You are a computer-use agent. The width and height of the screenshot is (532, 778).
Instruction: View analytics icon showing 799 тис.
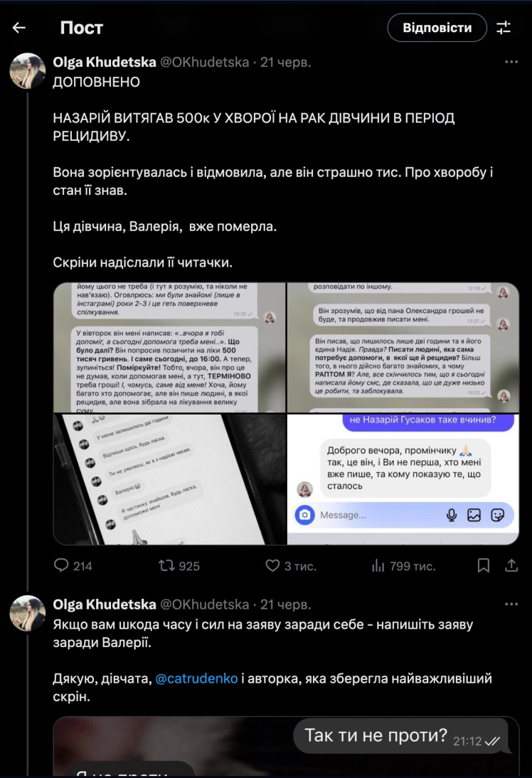[378, 565]
